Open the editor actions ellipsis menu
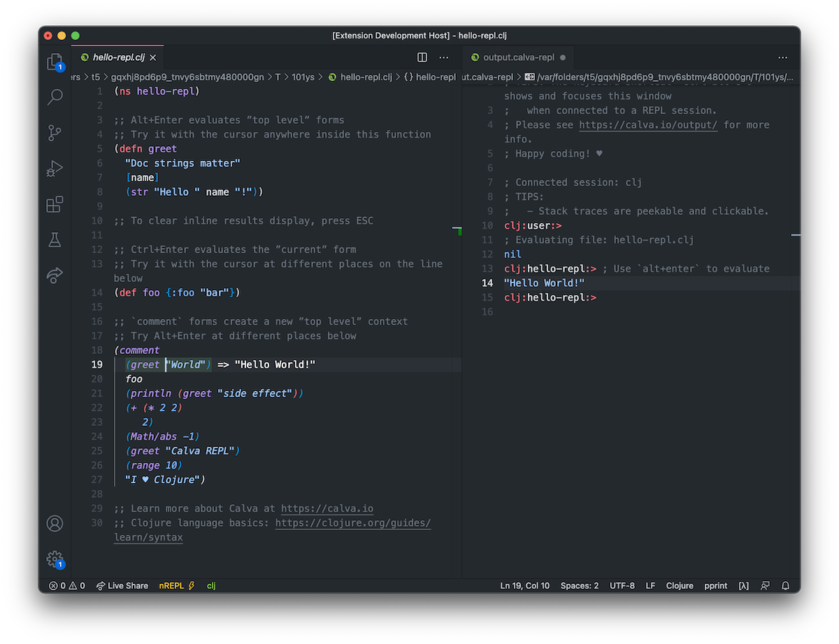 tap(443, 57)
